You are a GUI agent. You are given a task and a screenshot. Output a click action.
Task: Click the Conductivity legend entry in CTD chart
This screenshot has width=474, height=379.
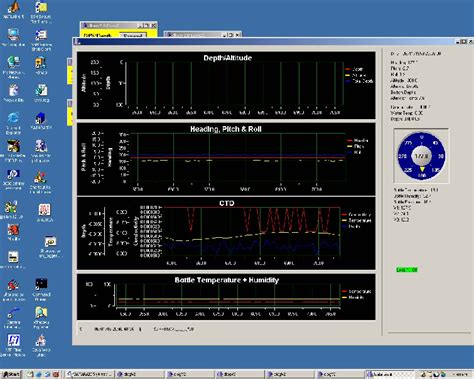coord(357,214)
